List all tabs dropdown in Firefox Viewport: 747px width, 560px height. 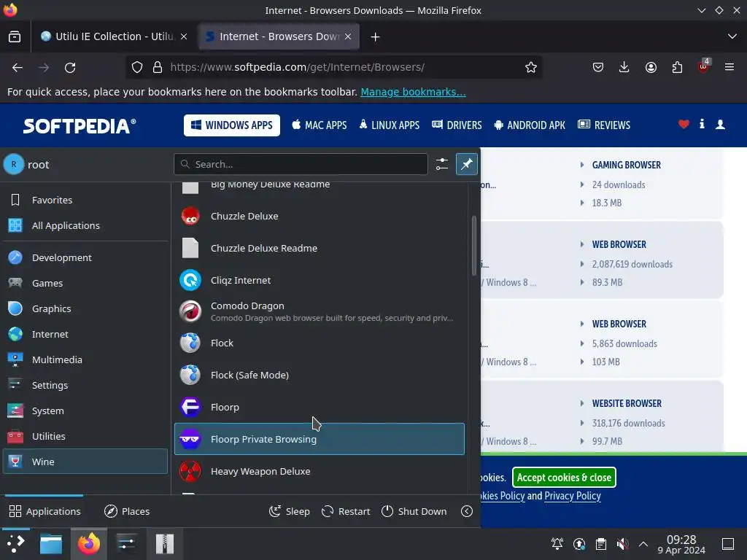click(x=732, y=36)
